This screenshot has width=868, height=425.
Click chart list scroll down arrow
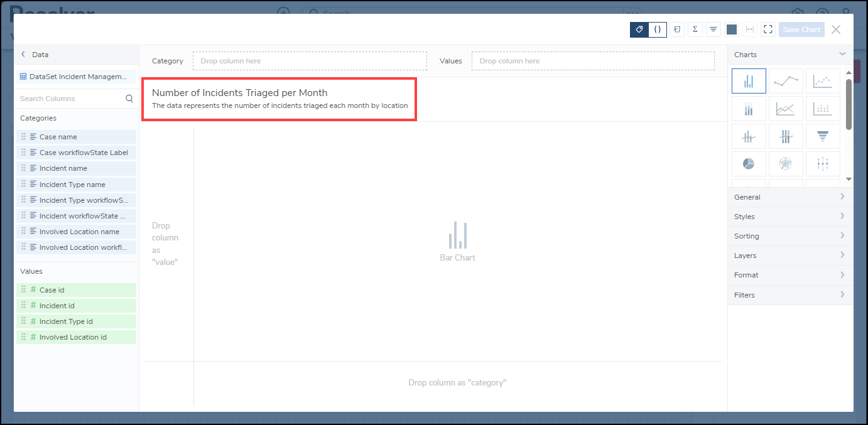tap(849, 180)
